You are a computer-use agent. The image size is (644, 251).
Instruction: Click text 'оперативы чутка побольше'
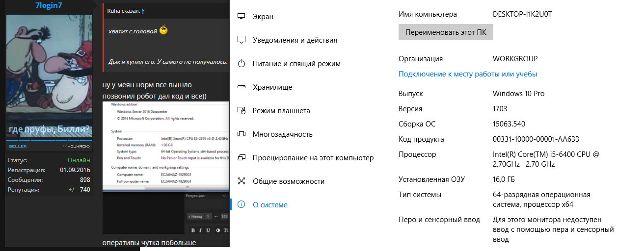click(x=149, y=243)
